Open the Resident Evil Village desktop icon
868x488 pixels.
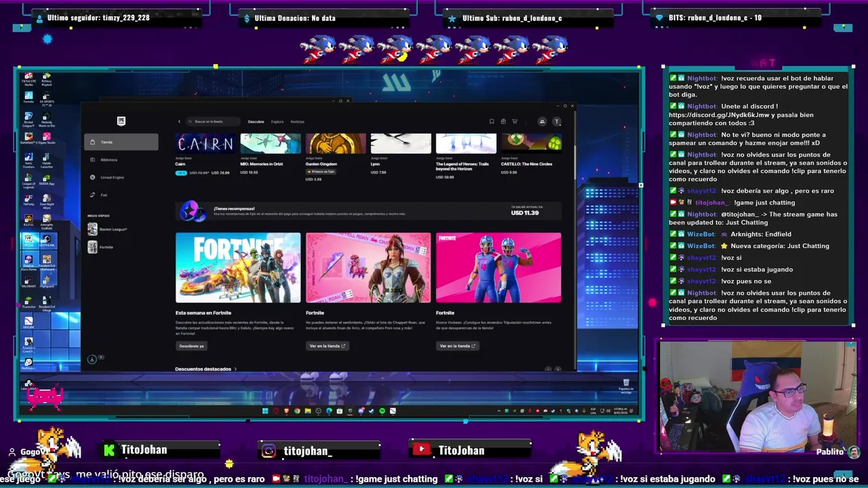point(47,304)
